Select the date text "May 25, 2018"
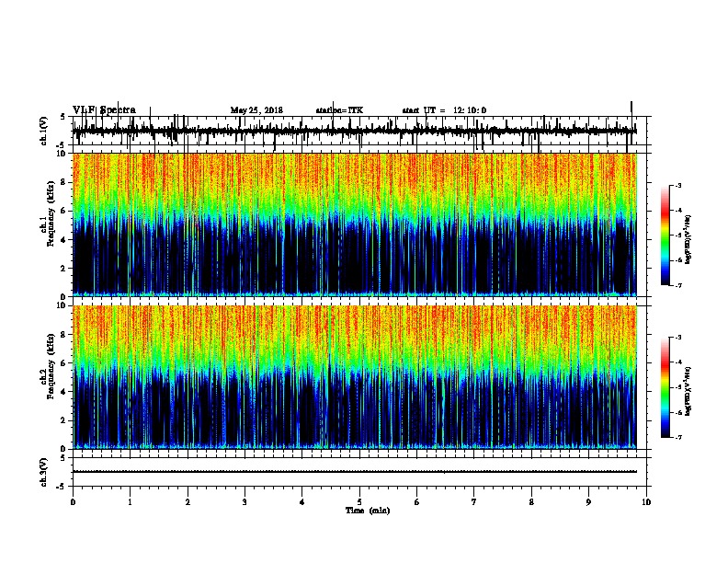The height and width of the screenshot is (563, 728). [256, 110]
